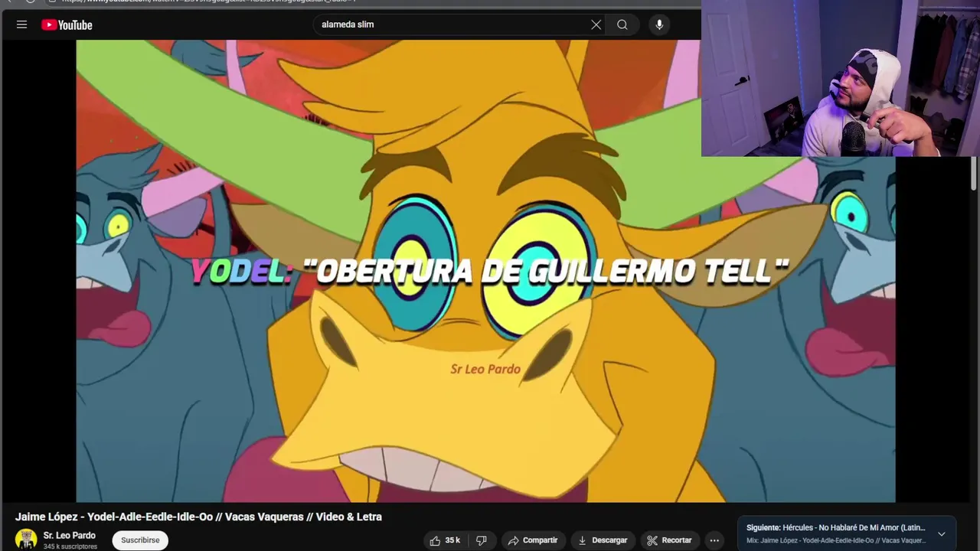Go to the YouTube home logo
This screenshot has width=980, height=551.
point(67,24)
